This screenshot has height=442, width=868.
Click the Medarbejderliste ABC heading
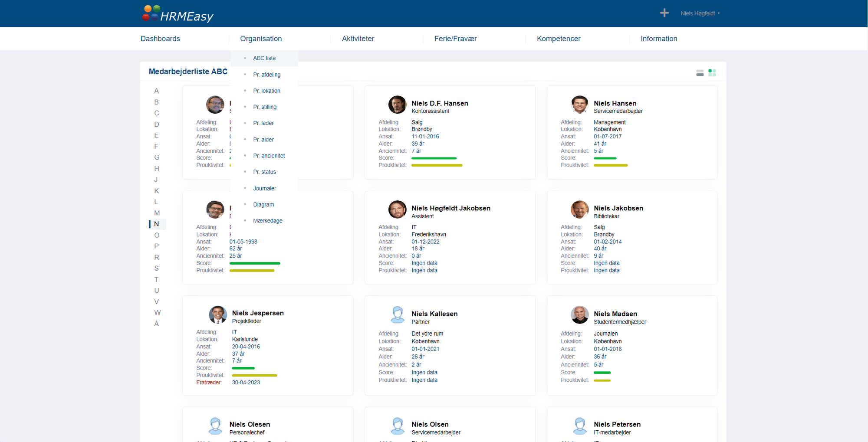tap(188, 72)
